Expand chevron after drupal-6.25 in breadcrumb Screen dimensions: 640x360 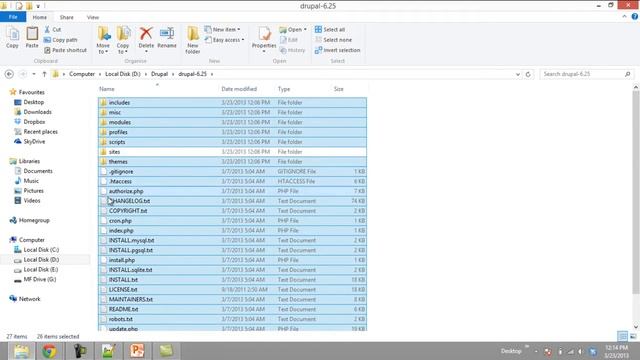212,74
